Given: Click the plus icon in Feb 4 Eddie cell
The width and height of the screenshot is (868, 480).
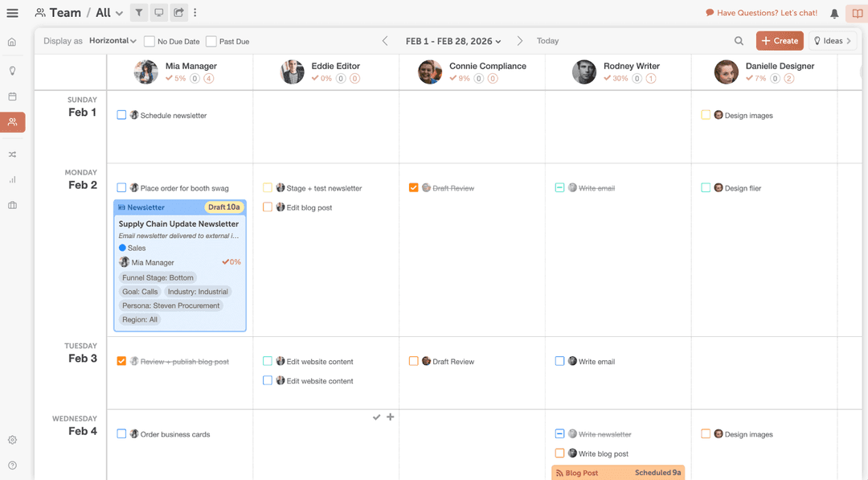Looking at the screenshot, I should tap(391, 417).
